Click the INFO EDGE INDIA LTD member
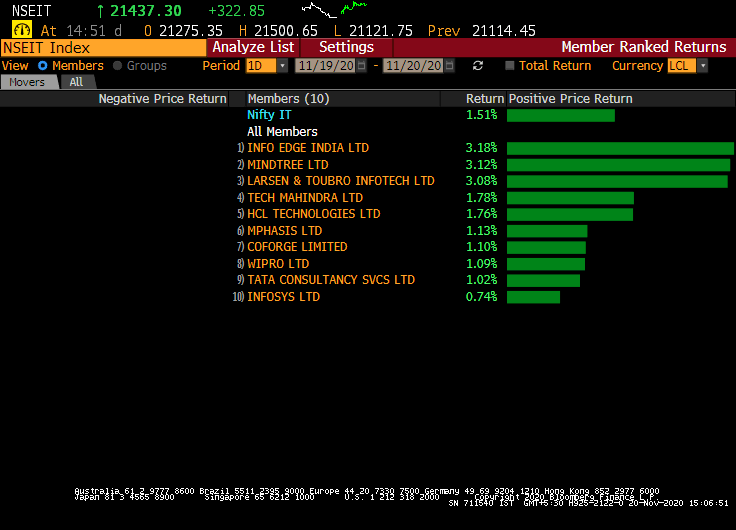736x530 pixels. click(308, 148)
